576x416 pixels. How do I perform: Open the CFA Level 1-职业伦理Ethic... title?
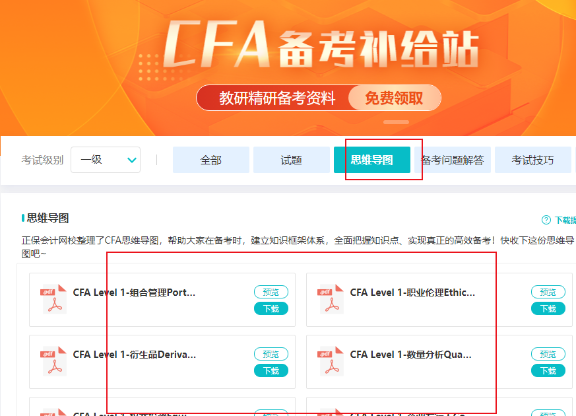point(413,293)
